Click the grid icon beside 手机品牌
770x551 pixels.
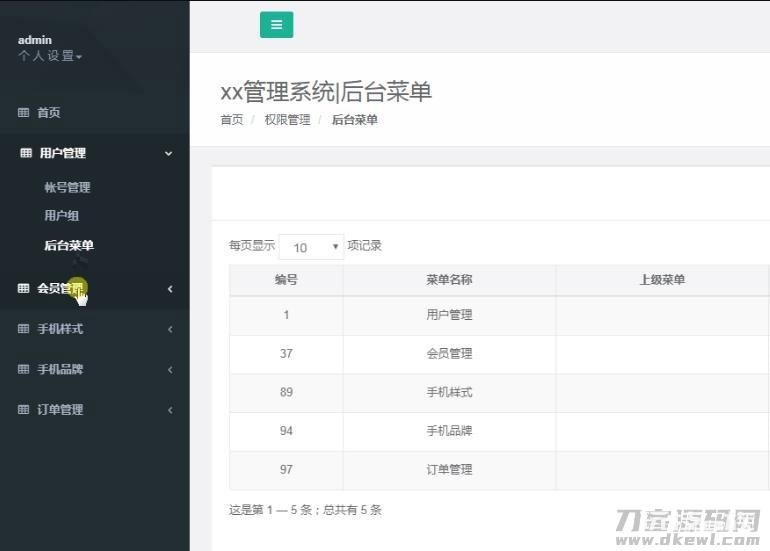pos(23,369)
